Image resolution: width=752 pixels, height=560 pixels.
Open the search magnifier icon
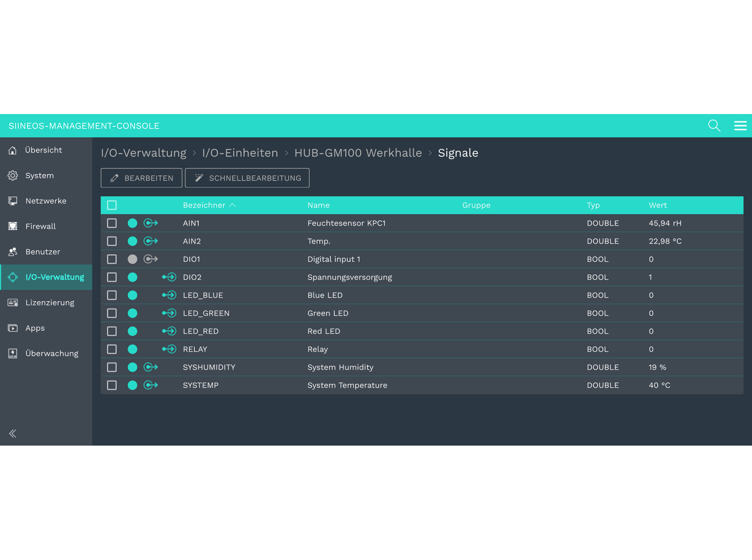(714, 126)
